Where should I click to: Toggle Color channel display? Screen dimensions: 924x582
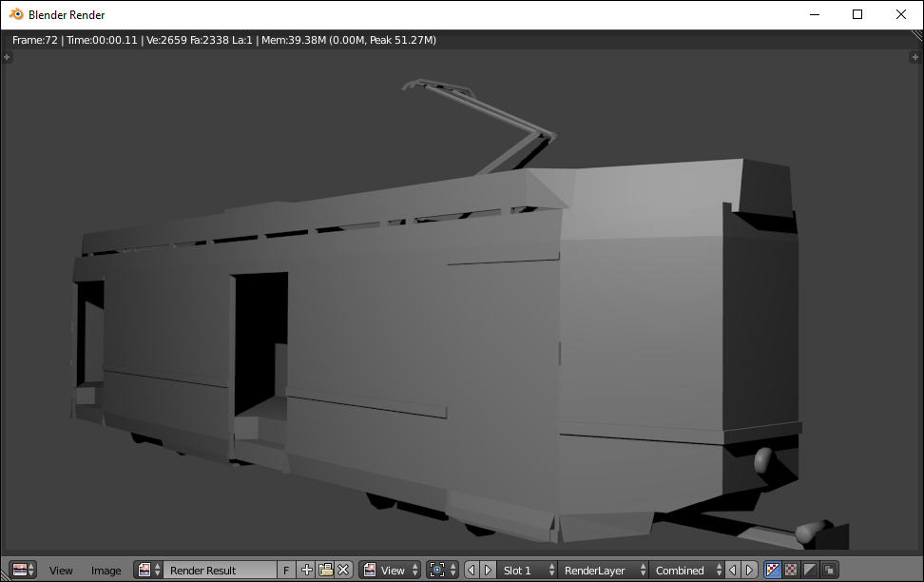791,571
